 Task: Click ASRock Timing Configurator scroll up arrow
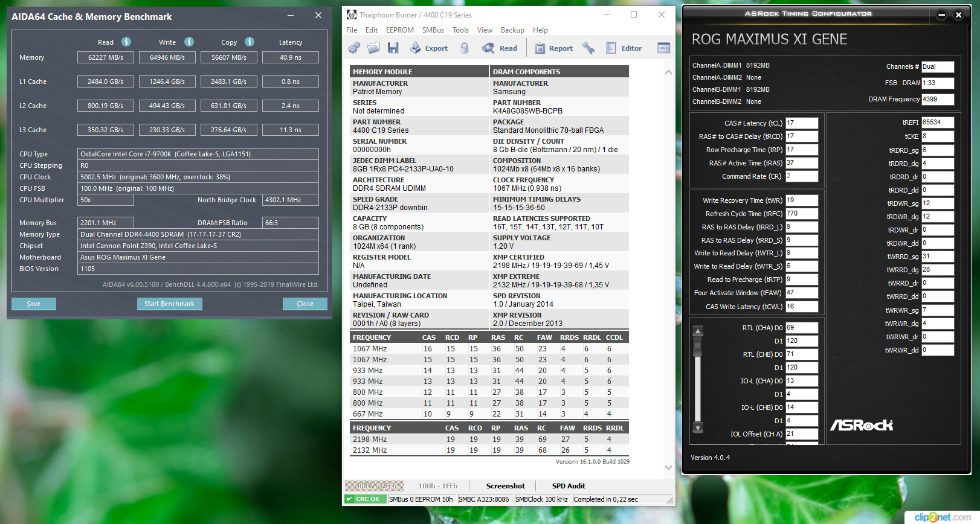(x=698, y=331)
